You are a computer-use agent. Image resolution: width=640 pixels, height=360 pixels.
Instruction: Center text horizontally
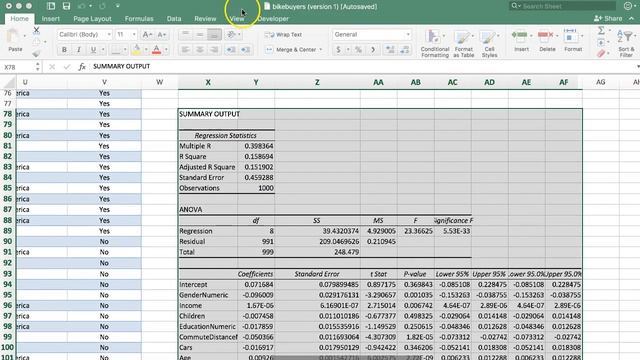click(x=200, y=50)
